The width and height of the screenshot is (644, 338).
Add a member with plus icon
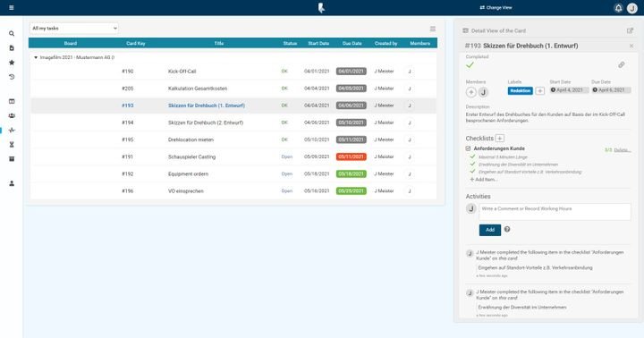470,92
